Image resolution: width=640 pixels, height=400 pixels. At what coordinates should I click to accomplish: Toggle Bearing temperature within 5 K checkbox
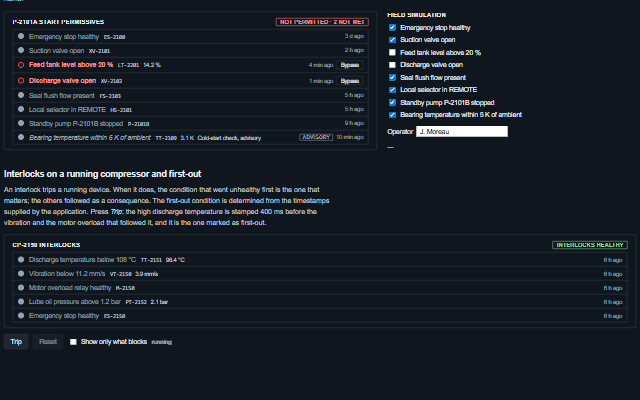pyautogui.click(x=392, y=115)
